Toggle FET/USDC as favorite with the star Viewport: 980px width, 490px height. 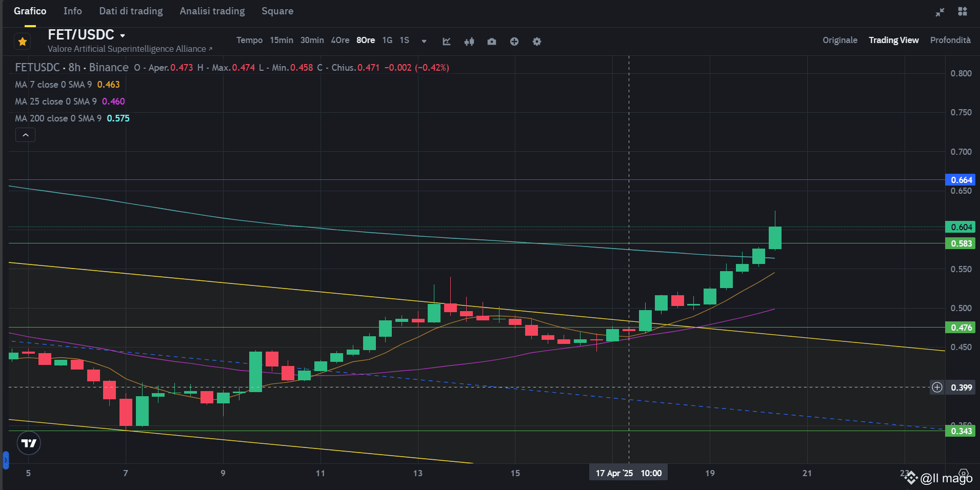[23, 41]
